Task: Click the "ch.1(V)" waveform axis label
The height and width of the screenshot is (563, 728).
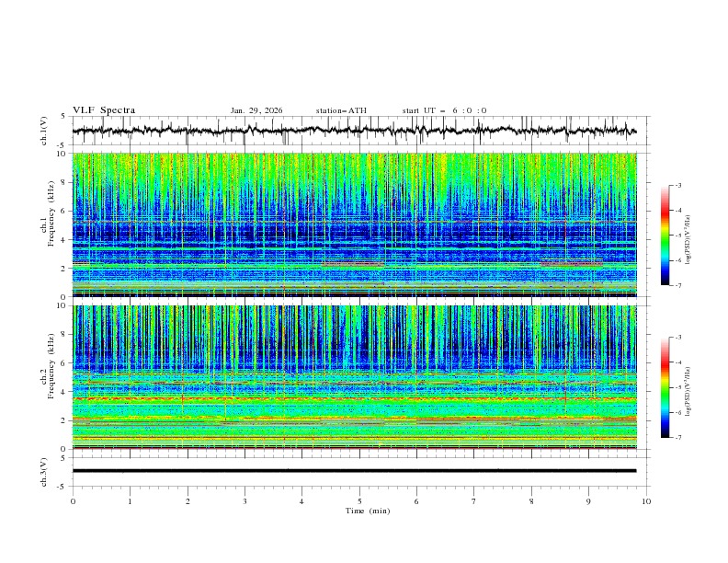Action: [44, 131]
